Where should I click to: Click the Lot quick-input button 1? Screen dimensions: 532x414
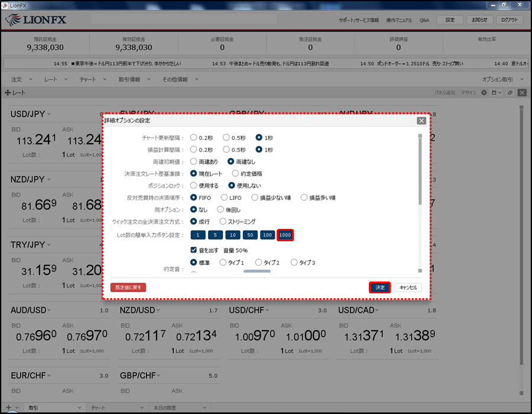pos(198,235)
